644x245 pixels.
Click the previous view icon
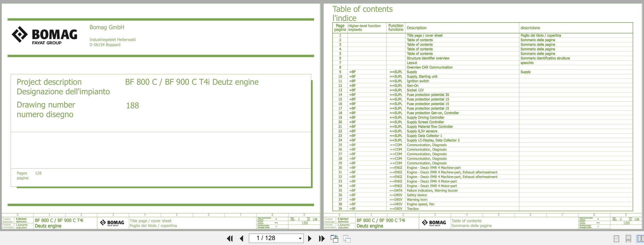pos(334,238)
